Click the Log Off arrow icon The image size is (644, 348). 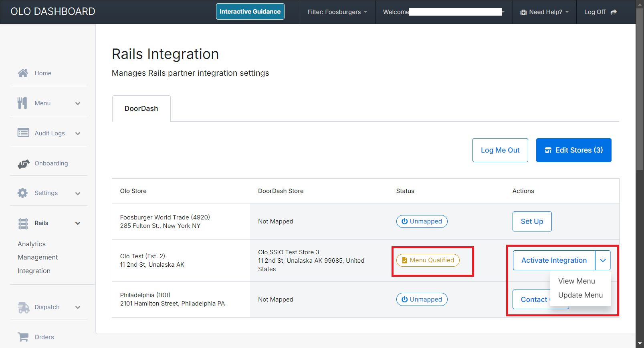click(614, 12)
